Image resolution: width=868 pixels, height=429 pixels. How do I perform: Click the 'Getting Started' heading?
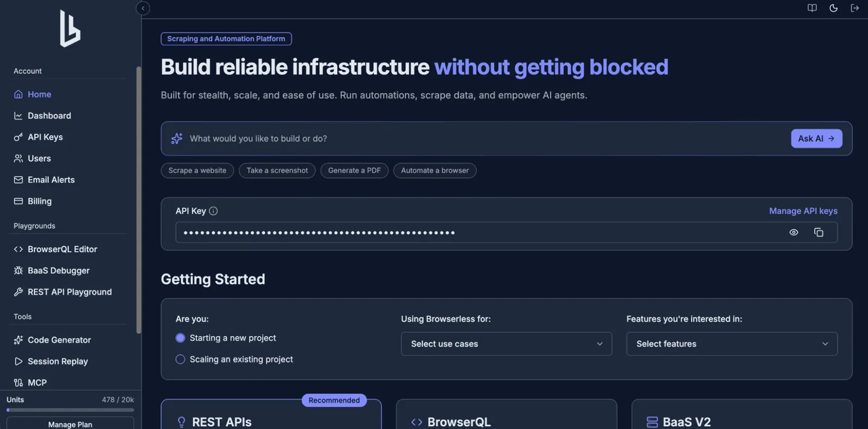(213, 279)
